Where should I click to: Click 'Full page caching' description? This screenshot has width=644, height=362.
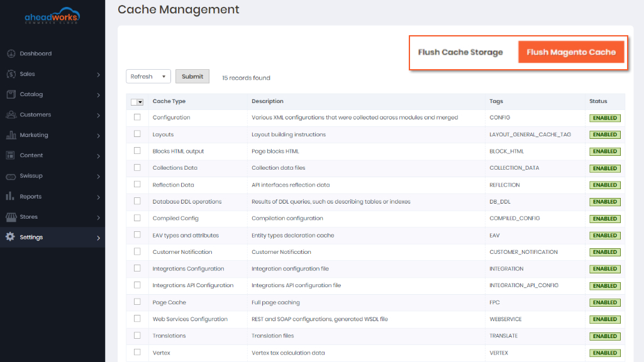pyautogui.click(x=275, y=302)
